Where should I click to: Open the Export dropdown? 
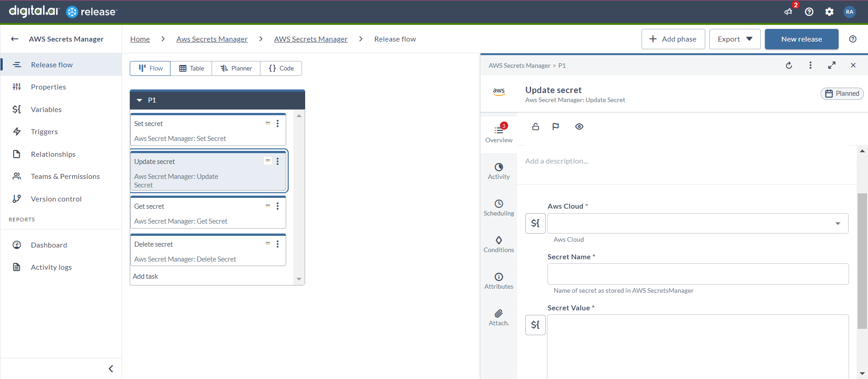coord(735,39)
